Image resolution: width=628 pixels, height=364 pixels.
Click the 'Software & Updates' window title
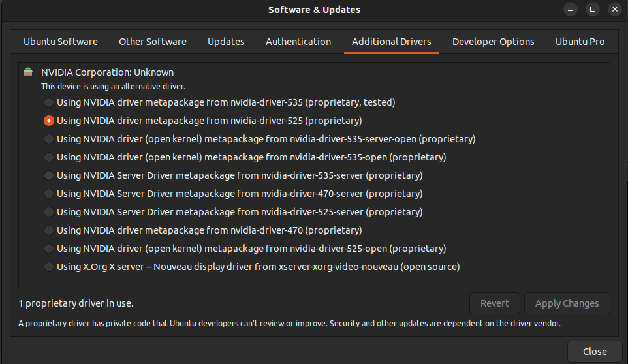(314, 10)
